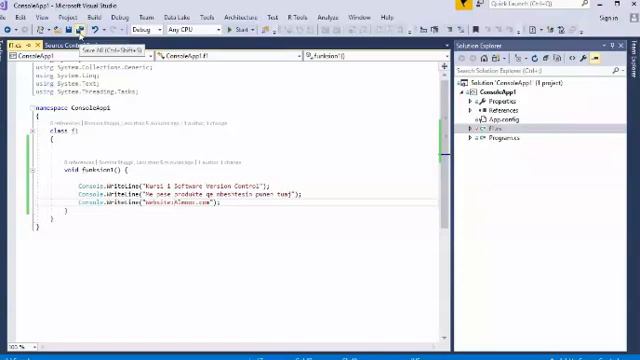Viewport: 640px width, 360px height.
Task: Close the active f1.cs document tab
Action: coord(38,45)
